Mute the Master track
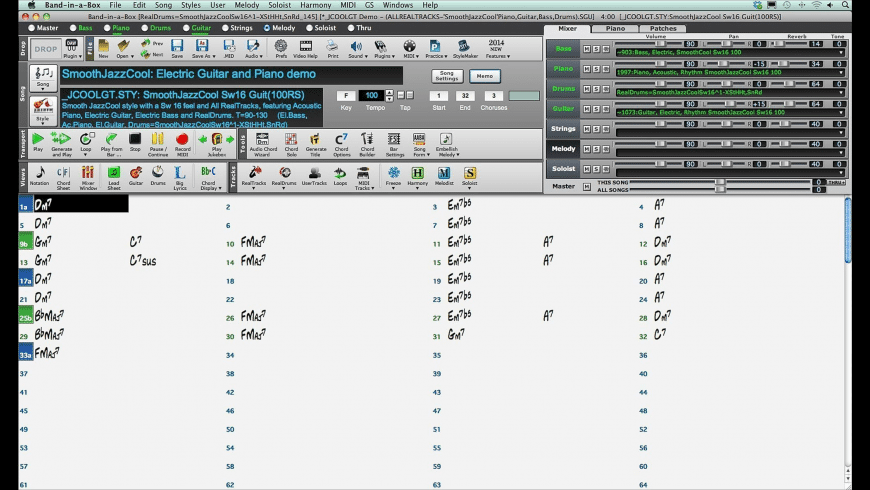This screenshot has width=870, height=490. coord(586,186)
